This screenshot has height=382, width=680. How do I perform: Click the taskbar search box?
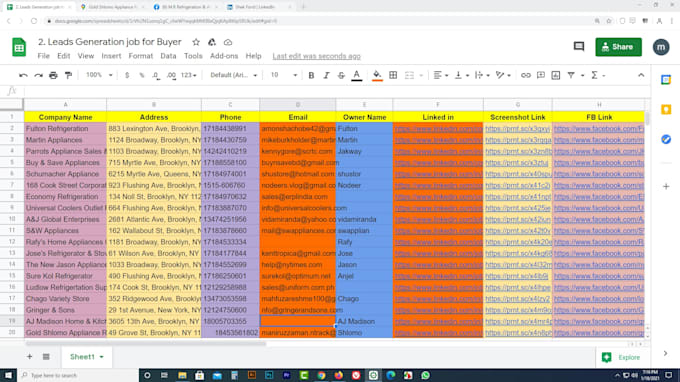coord(78,375)
